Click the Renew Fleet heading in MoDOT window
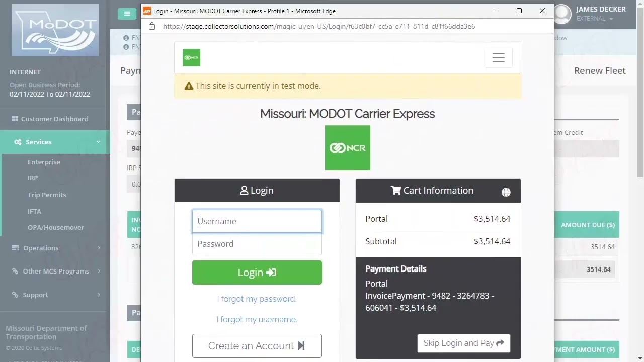 [600, 71]
